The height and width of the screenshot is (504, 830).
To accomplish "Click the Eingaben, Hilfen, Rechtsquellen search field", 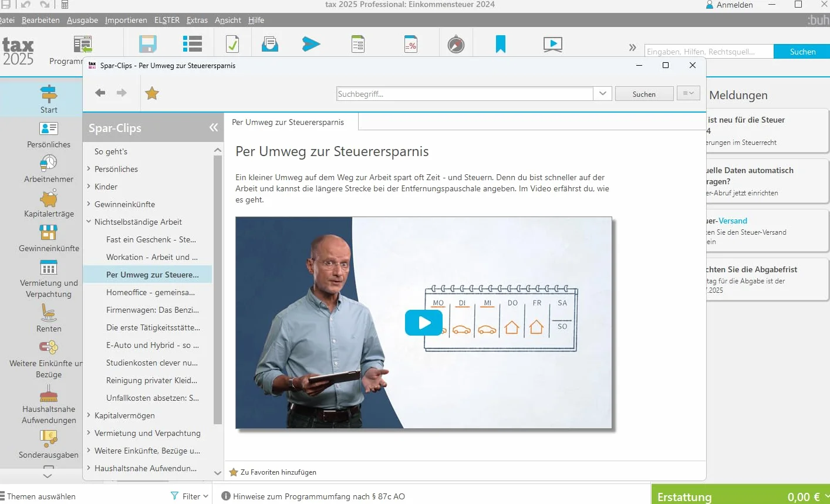I will [x=709, y=52].
